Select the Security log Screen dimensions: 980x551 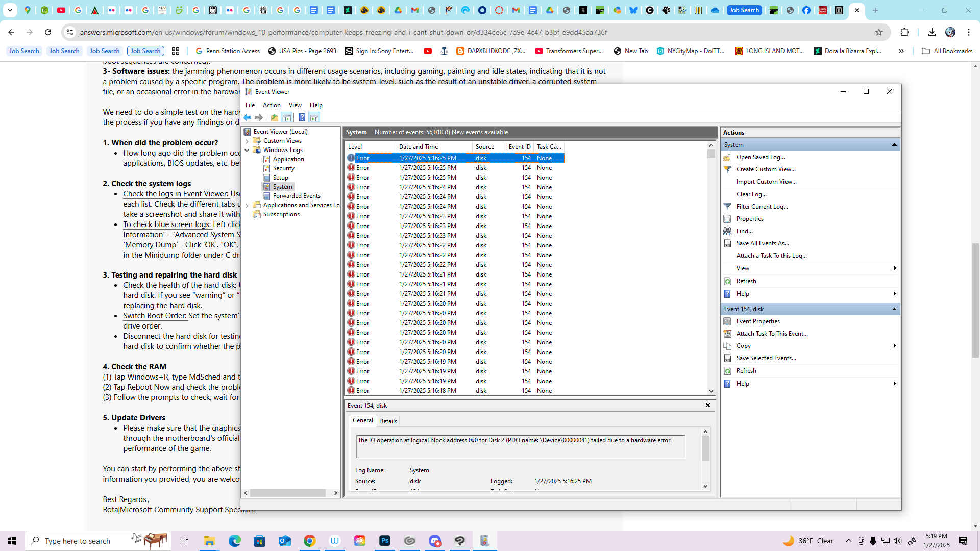click(x=283, y=168)
